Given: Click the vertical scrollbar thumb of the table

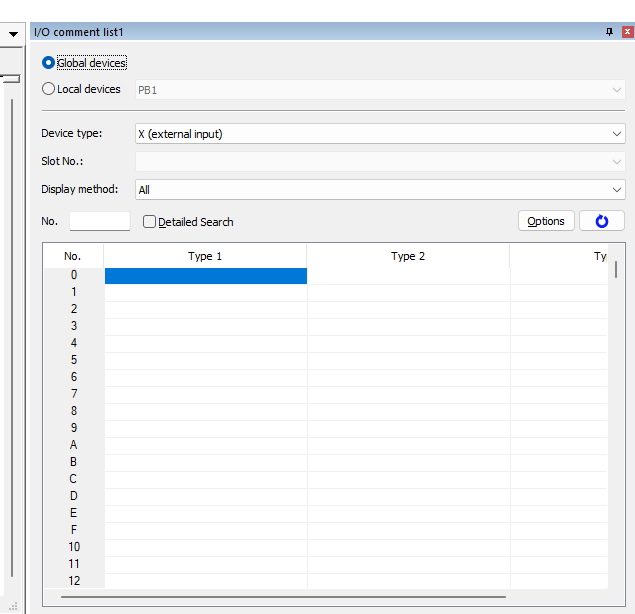Looking at the screenshot, I should 616,269.
